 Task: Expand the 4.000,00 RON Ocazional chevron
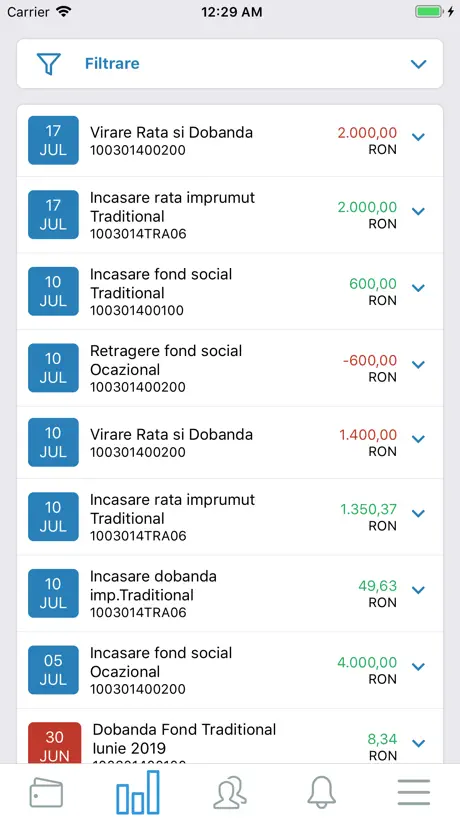click(418, 667)
